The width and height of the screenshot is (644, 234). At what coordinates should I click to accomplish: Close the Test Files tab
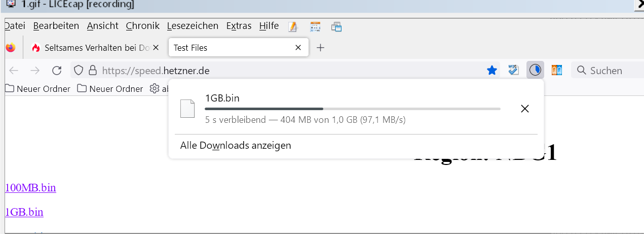pos(298,48)
